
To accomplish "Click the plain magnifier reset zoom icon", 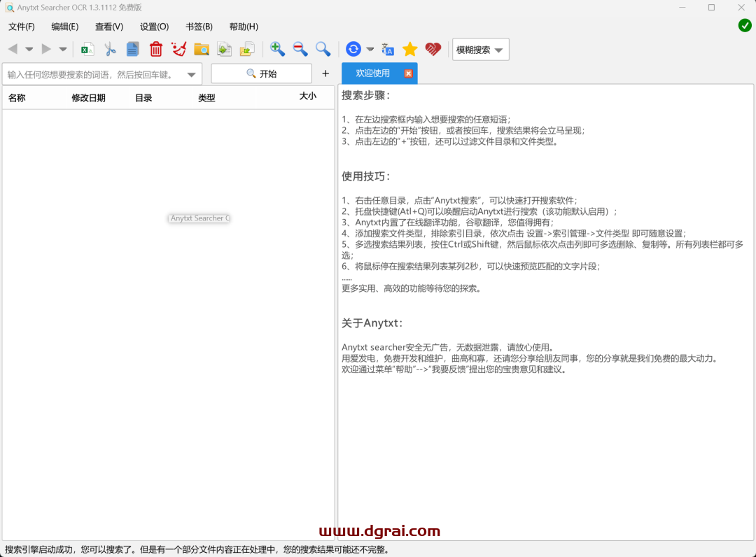I will 323,49.
